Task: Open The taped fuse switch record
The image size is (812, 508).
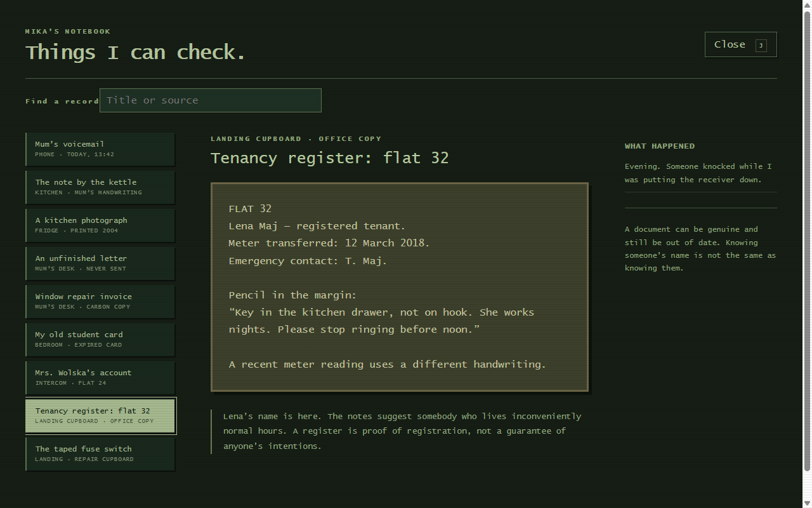Action: pos(100,454)
